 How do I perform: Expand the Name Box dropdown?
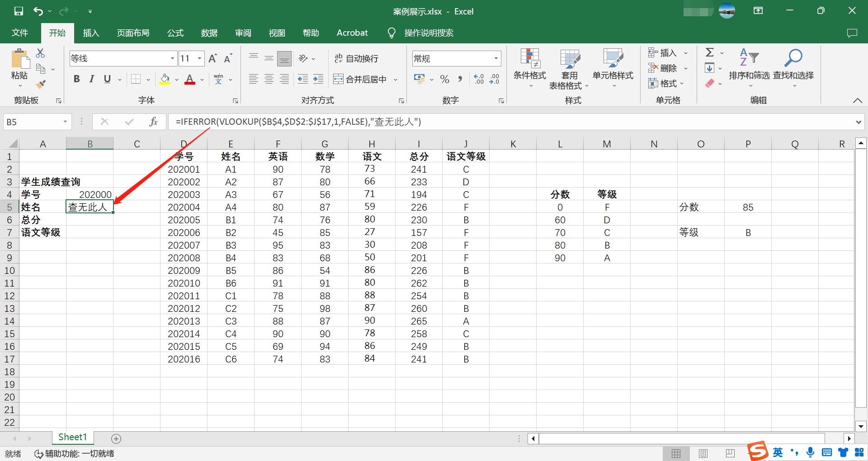click(x=65, y=122)
